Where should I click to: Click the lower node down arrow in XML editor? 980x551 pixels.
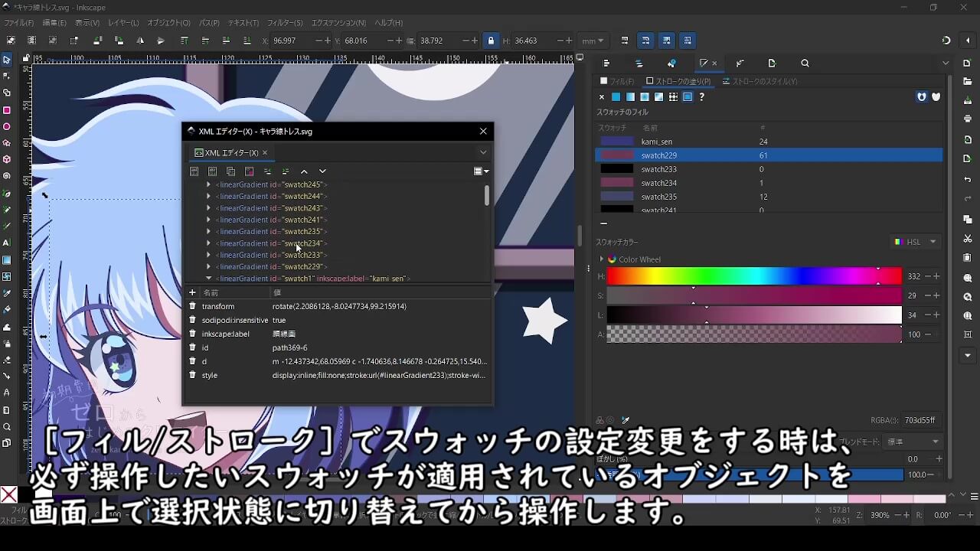click(x=322, y=171)
